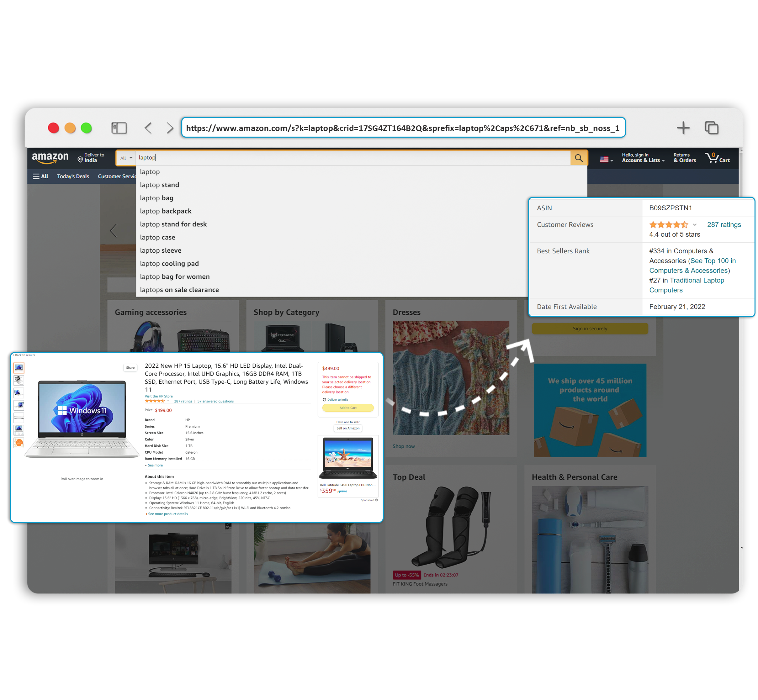
Task: Click the Amazon logo
Action: click(50, 158)
